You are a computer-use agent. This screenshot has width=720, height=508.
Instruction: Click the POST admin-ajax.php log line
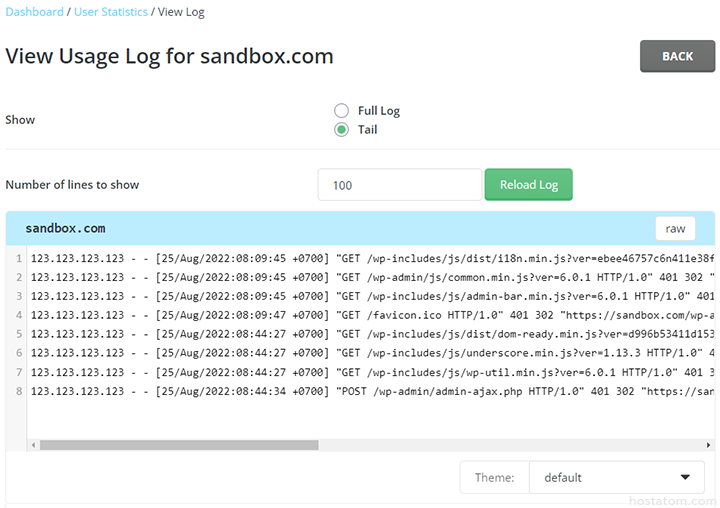370,391
